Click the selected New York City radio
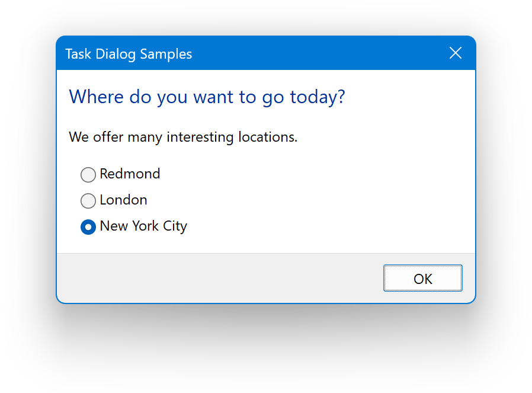Image resolution: width=532 pixels, height=393 pixels. coord(88,226)
